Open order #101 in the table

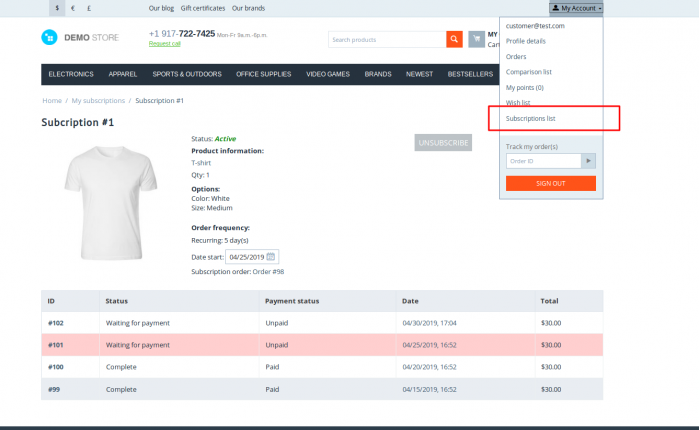coord(56,345)
